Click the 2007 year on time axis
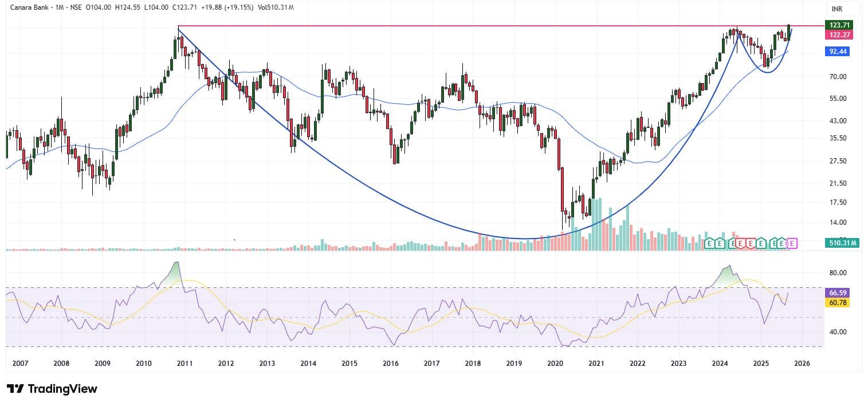The height and width of the screenshot is (406, 868). click(x=20, y=364)
